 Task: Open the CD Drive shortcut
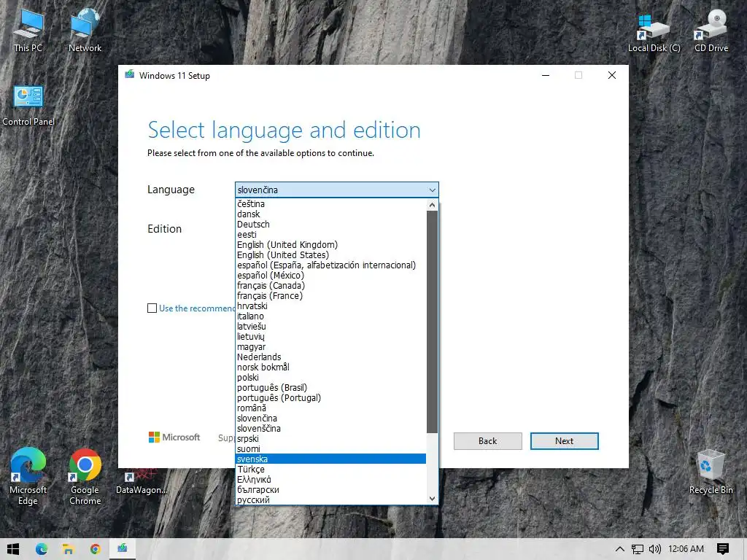coord(711,31)
